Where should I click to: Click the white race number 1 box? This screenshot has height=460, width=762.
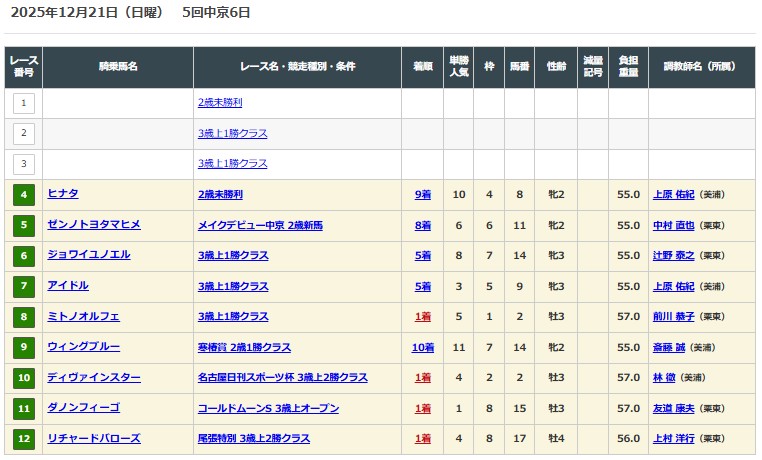click(x=24, y=103)
